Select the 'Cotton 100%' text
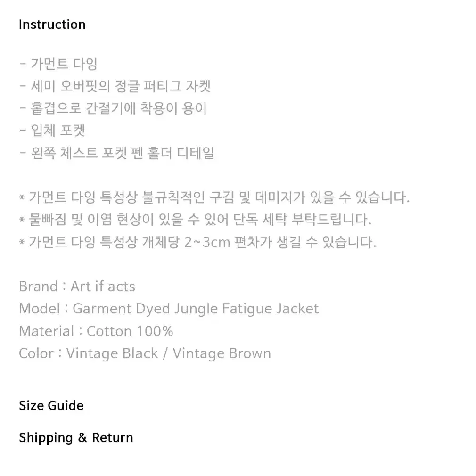Screen dimensions: 476x476 130,331
